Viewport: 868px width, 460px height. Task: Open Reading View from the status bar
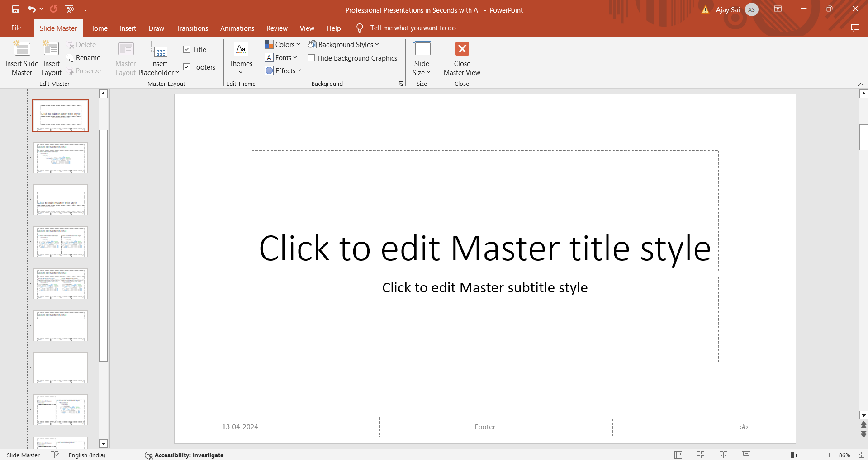(x=723, y=455)
